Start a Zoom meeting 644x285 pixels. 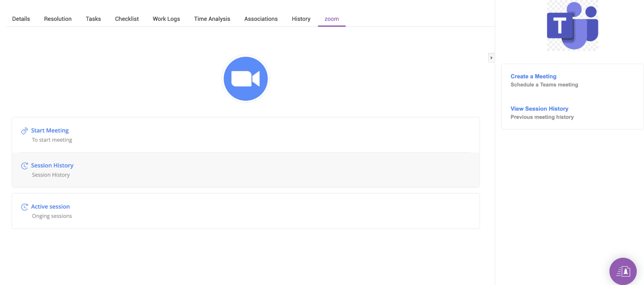pos(50,130)
